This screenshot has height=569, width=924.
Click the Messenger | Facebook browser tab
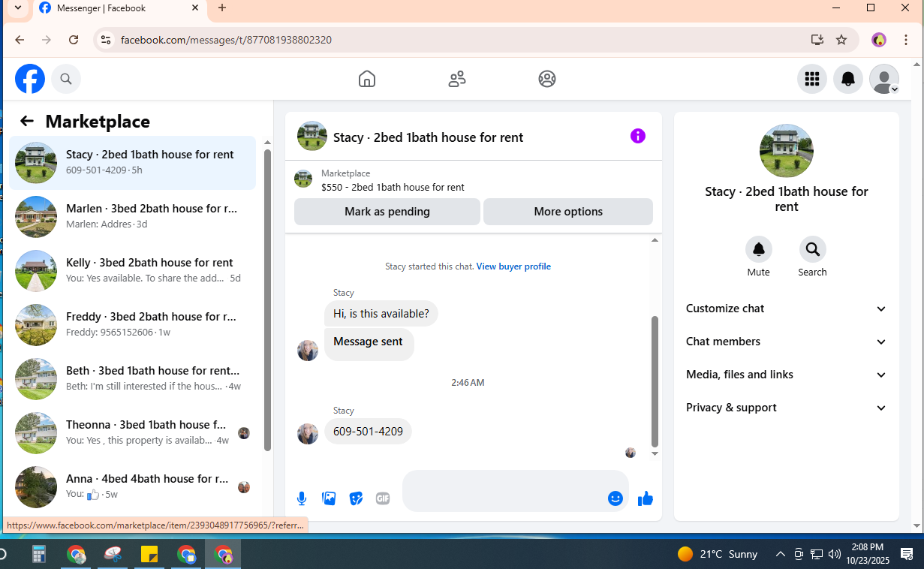pyautogui.click(x=119, y=8)
